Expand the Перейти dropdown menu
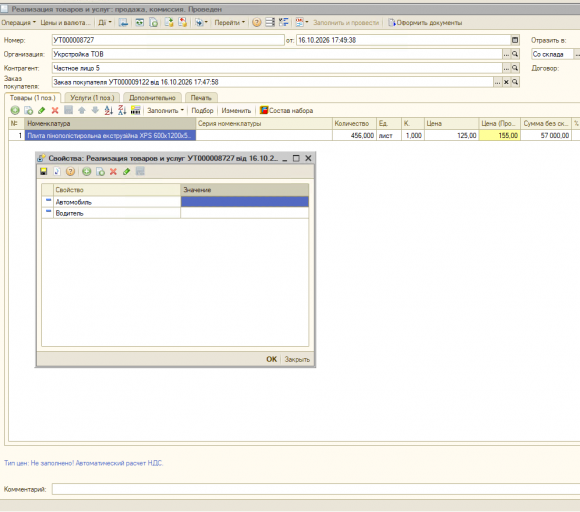This screenshot has height=512, width=580. [230, 23]
